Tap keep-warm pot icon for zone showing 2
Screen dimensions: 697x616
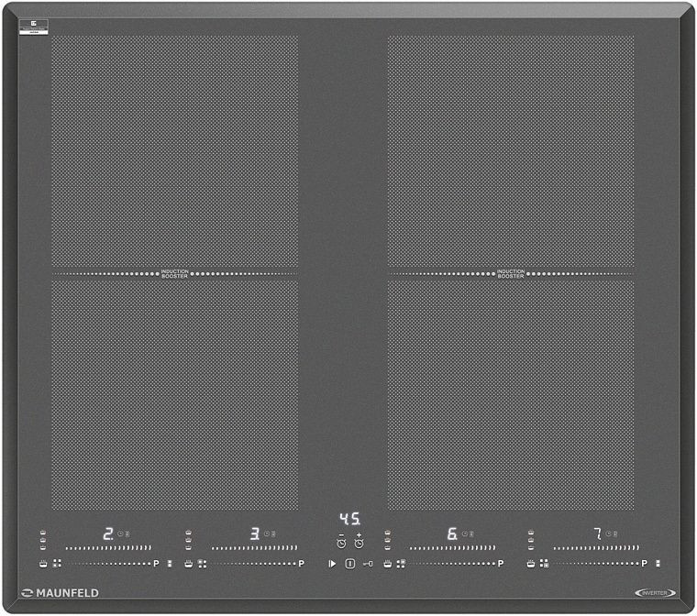tap(43, 564)
